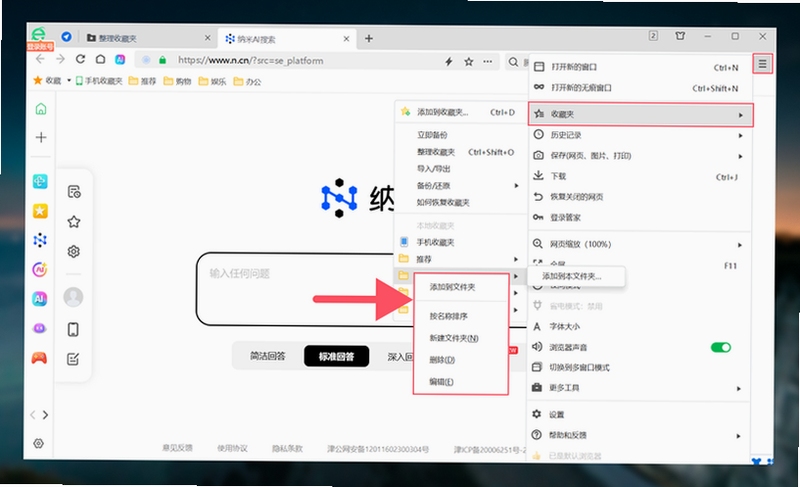
Task: Click the tab count icon showing 2
Action: coord(653,36)
